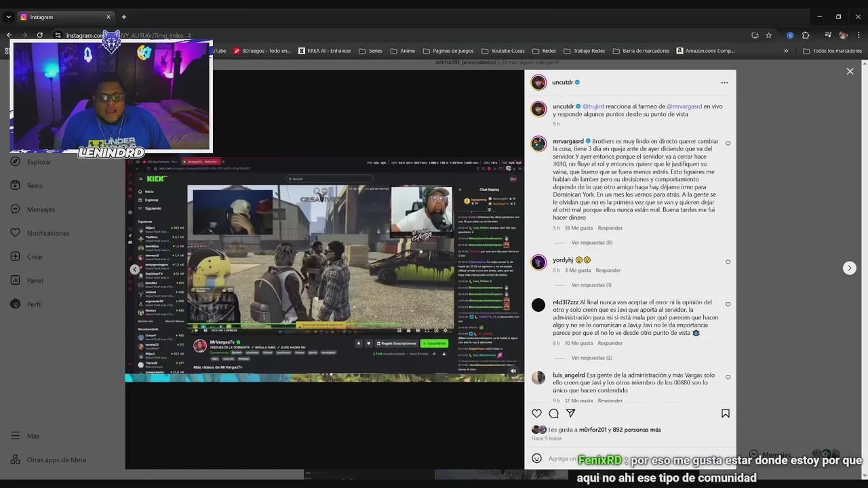Screen dimensions: 868x488
Task: Reply to yordyhj's comment via Responder
Action: point(608,270)
